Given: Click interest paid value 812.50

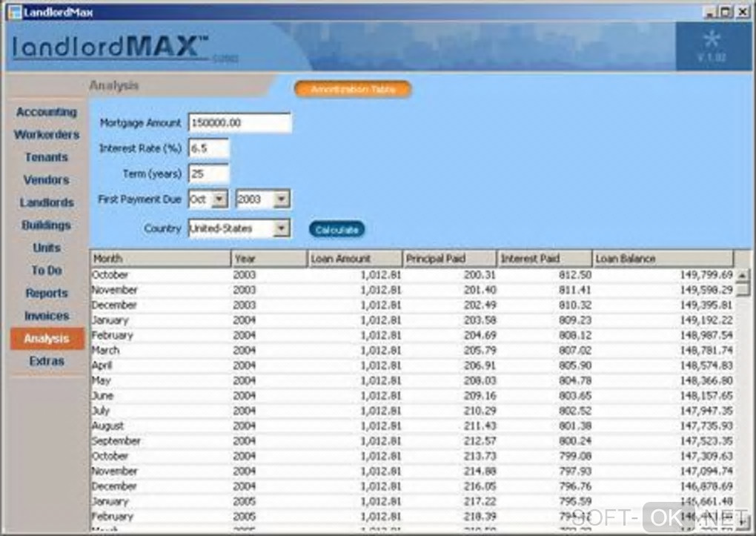Looking at the screenshot, I should [574, 275].
